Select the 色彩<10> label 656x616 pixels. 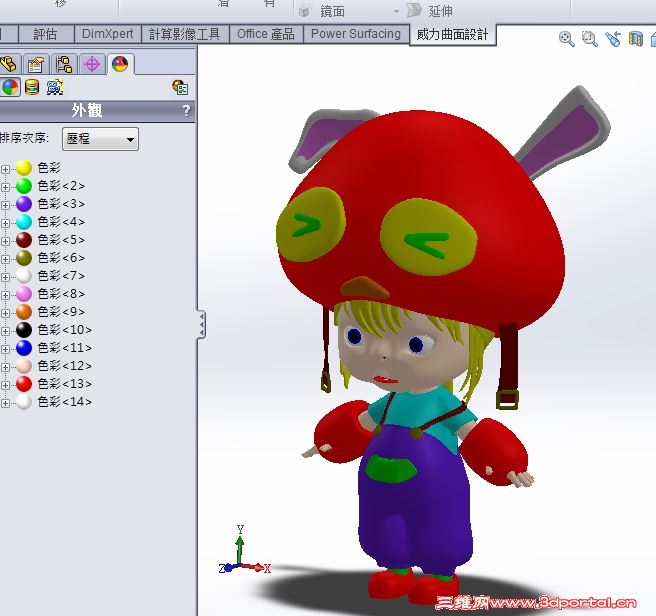[64, 330]
